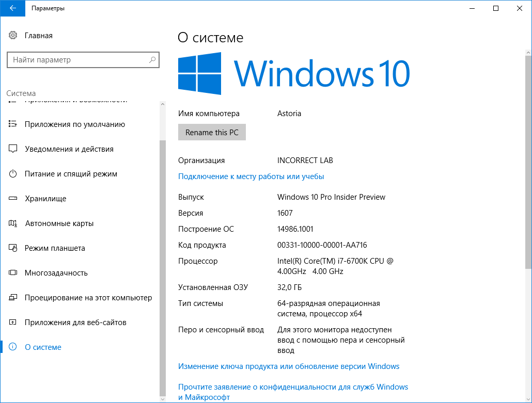532x403 pixels.
Task: Open Проецирование на этот компьютер
Action: [88, 298]
